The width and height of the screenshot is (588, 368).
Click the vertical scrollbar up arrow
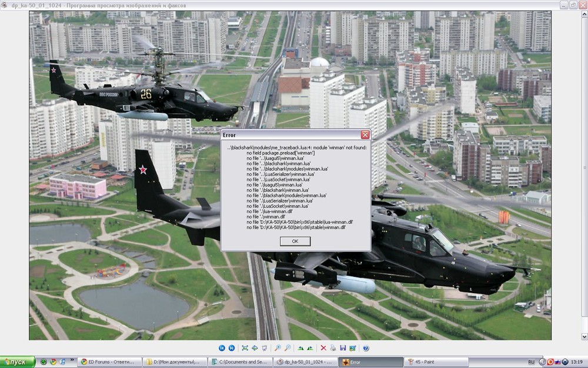click(x=584, y=15)
